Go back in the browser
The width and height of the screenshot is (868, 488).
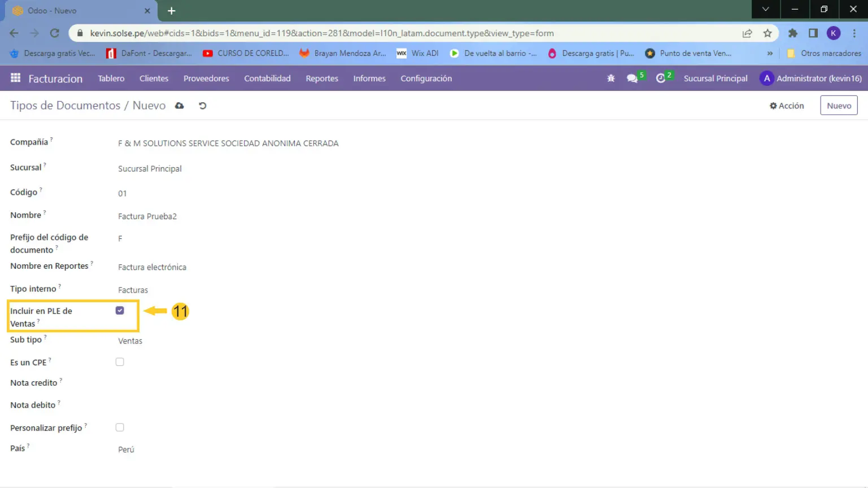click(x=14, y=33)
